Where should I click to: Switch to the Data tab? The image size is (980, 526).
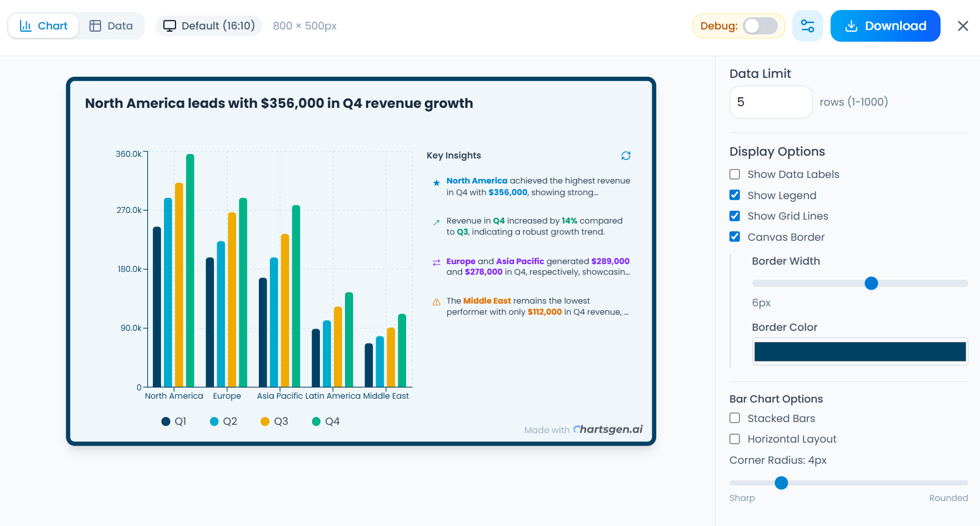(x=111, y=26)
